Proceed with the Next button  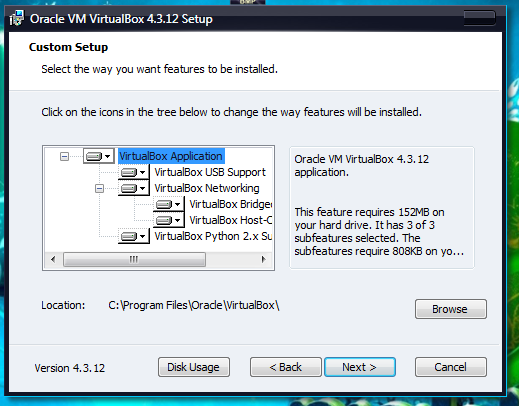click(x=360, y=367)
